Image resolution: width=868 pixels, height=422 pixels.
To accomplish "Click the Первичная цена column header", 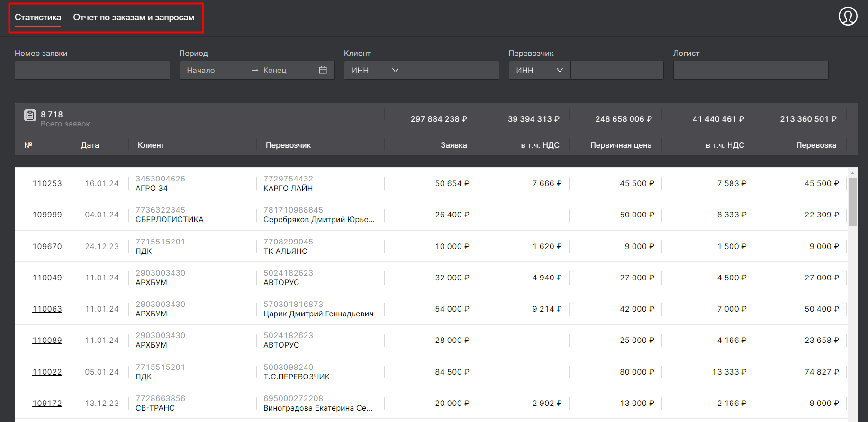I will coord(621,145).
